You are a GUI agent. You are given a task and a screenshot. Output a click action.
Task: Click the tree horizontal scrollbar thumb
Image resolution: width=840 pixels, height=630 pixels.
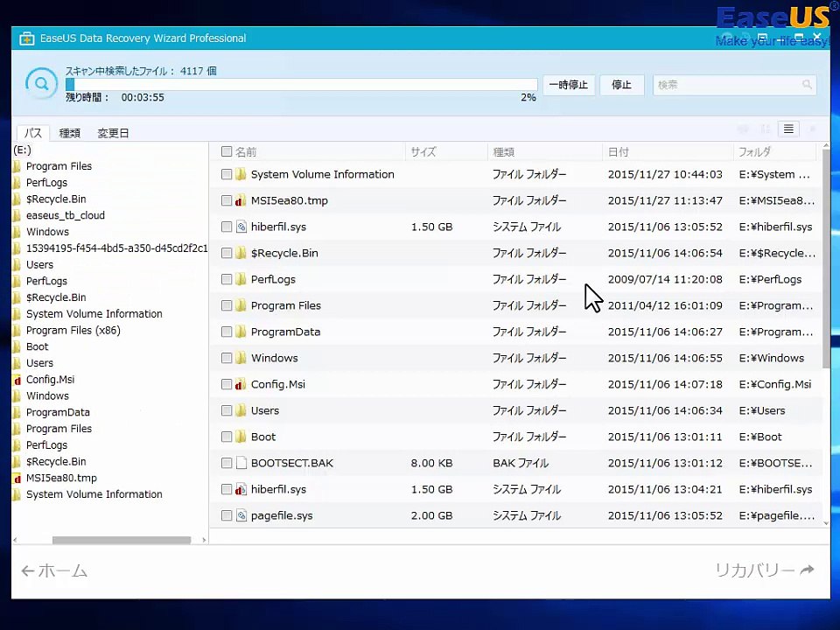click(122, 540)
